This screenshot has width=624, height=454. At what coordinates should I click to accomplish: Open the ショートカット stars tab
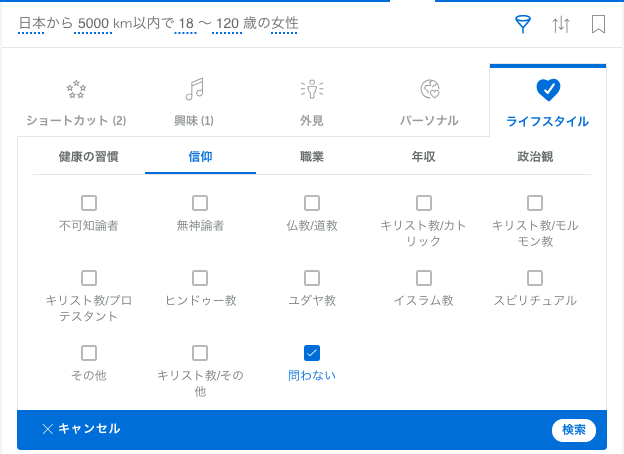click(x=76, y=100)
